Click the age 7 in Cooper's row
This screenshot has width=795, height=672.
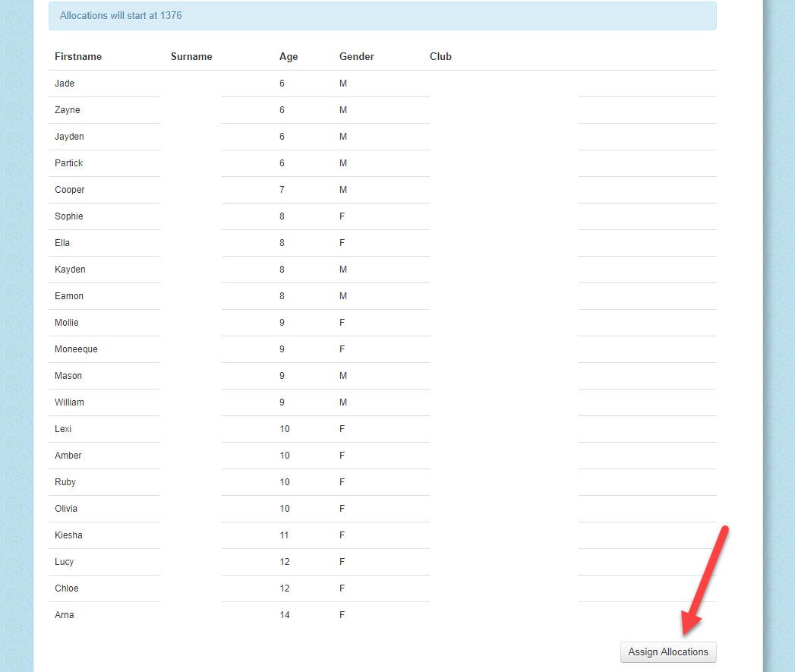pos(282,189)
